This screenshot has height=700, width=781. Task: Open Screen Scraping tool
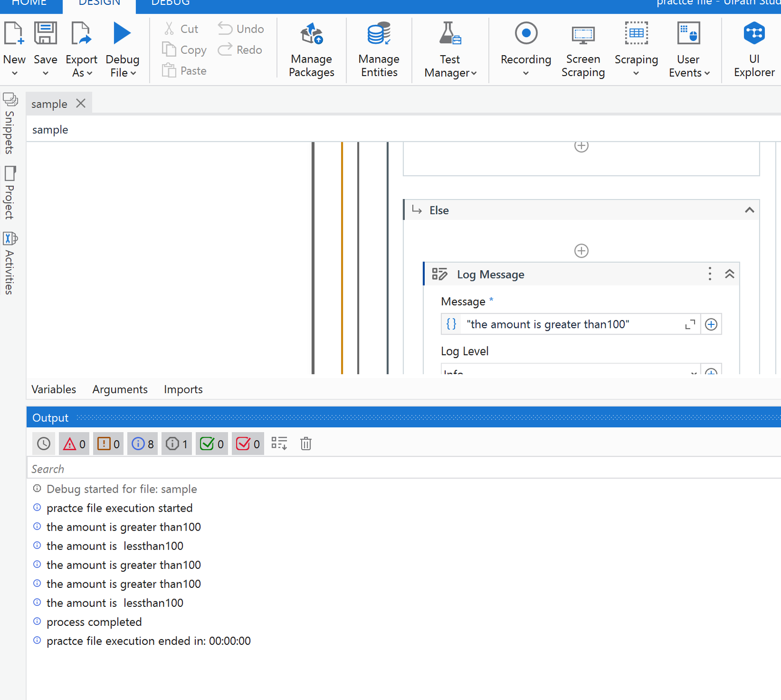583,49
